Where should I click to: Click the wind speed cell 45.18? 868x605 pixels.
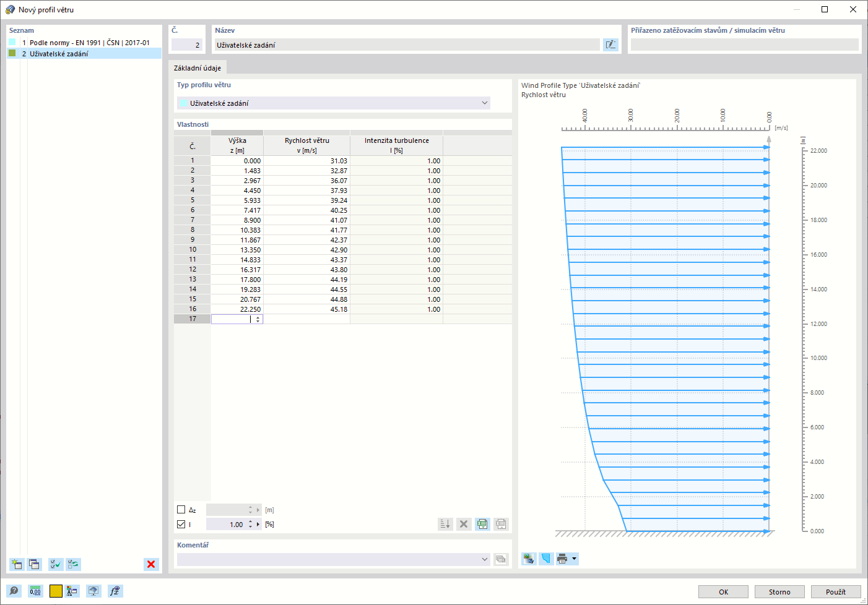click(306, 309)
